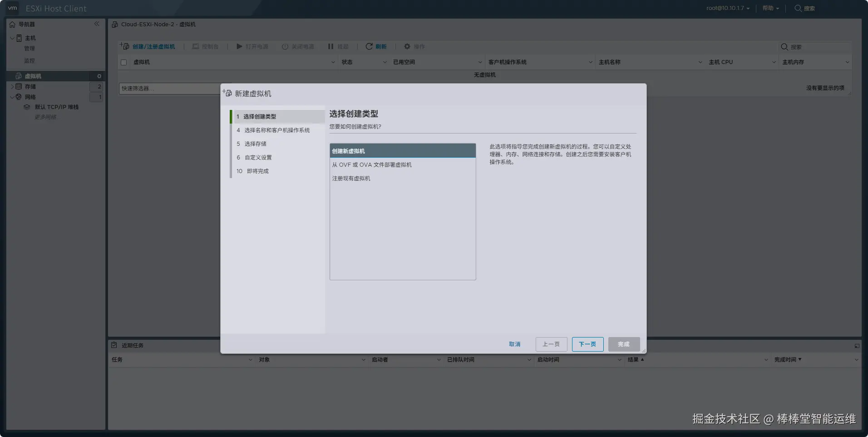Click the 刷新 refresh icon

[369, 47]
